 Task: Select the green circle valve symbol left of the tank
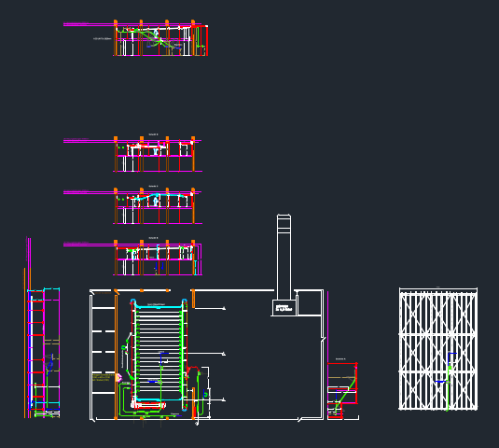click(x=124, y=348)
